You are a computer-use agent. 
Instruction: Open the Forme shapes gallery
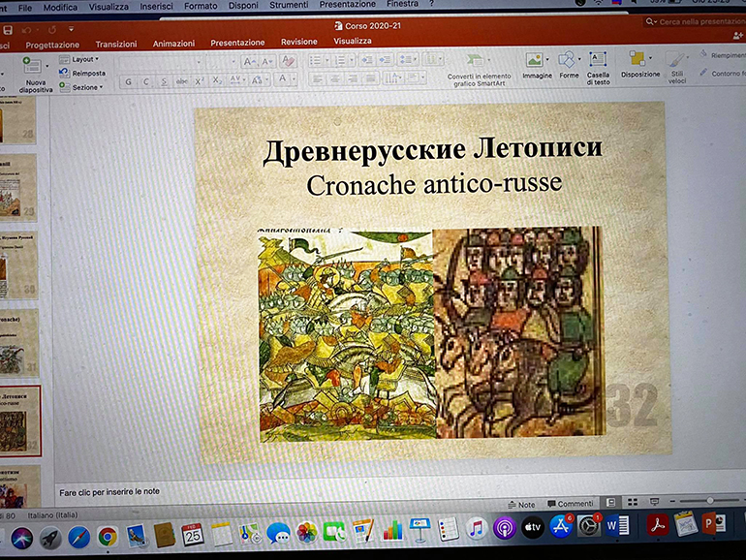point(569,66)
